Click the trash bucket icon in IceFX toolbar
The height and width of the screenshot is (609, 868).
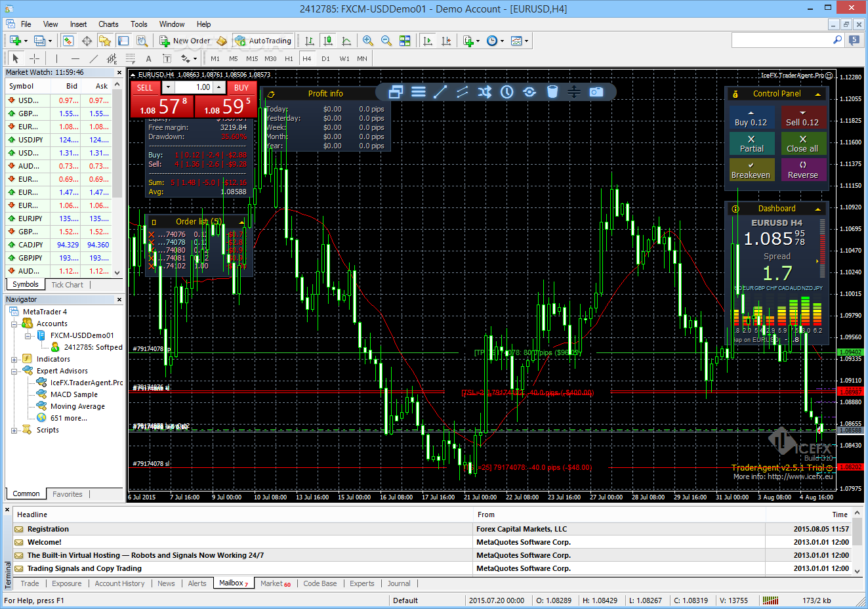(552, 92)
